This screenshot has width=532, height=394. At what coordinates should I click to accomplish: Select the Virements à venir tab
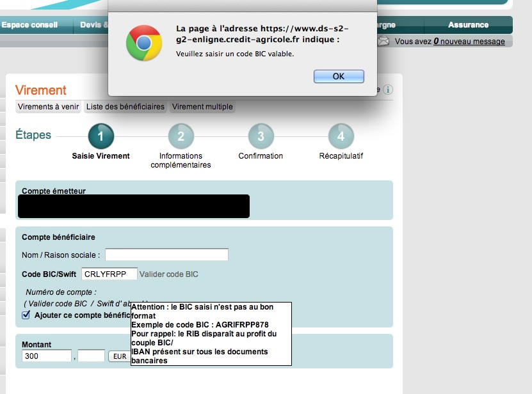coord(47,106)
